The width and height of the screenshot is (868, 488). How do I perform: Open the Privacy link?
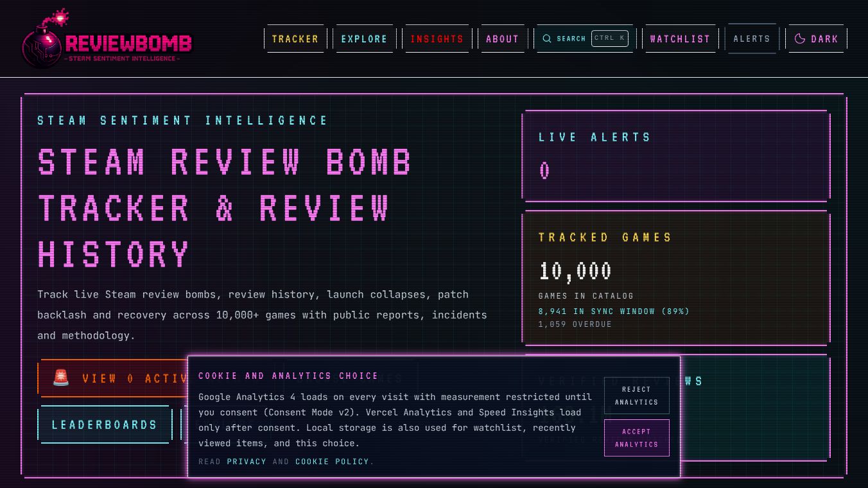pyautogui.click(x=247, y=461)
